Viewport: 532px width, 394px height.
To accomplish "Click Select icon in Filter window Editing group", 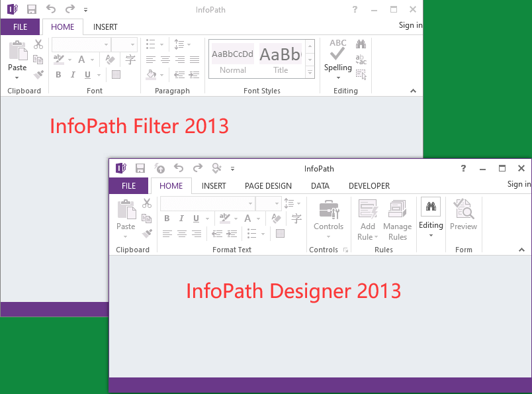I will point(361,75).
